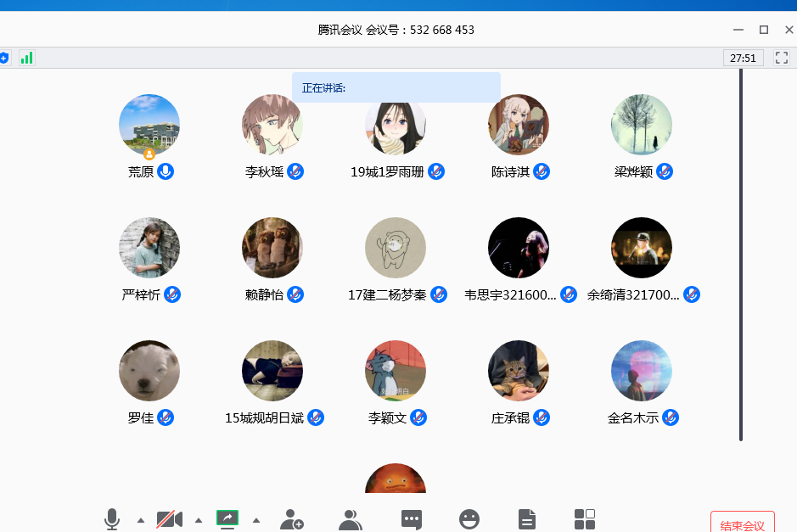Click the invite participants icon
The image size is (797, 532).
(x=291, y=519)
